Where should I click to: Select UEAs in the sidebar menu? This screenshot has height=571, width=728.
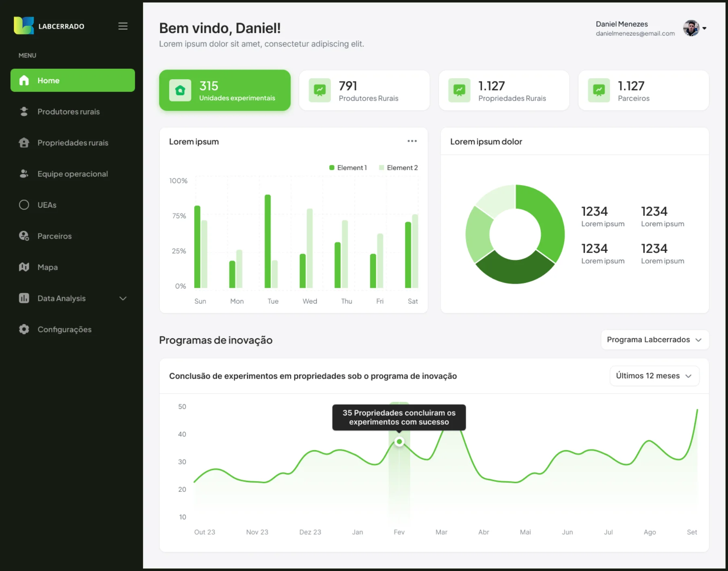pyautogui.click(x=73, y=205)
